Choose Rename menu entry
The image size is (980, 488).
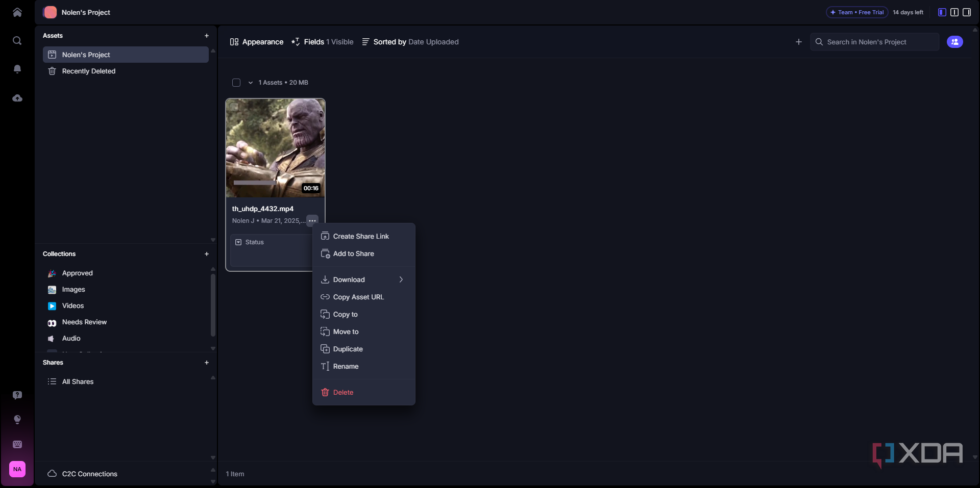point(364,366)
